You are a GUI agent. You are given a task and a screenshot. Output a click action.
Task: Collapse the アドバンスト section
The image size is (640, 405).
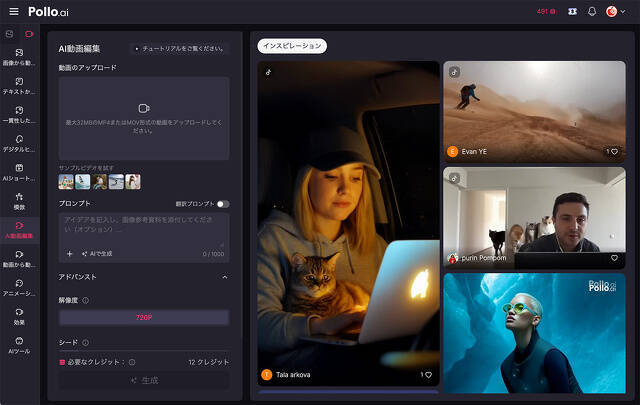pos(224,276)
